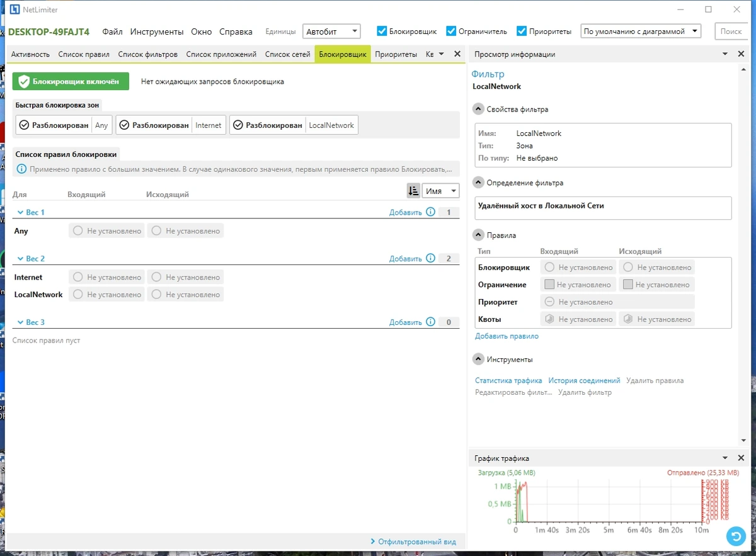The height and width of the screenshot is (556, 756).
Task: Close the График трафика panel
Action: [x=742, y=458]
